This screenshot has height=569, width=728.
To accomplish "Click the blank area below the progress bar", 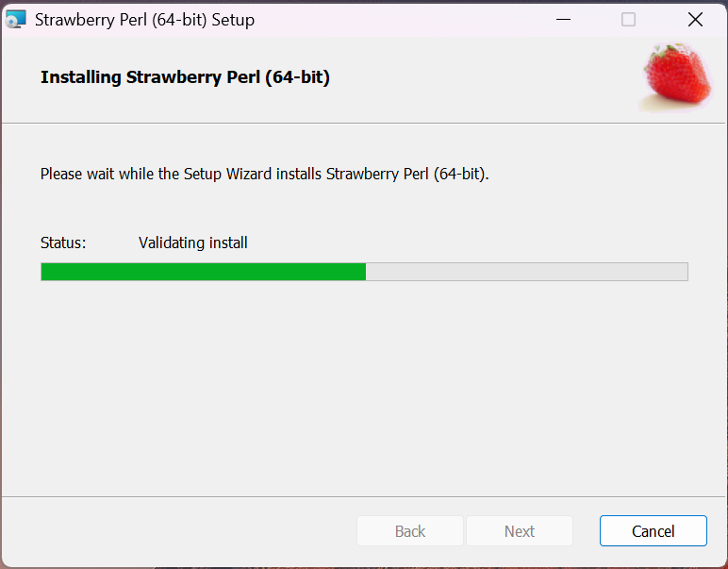I will tap(364, 387).
